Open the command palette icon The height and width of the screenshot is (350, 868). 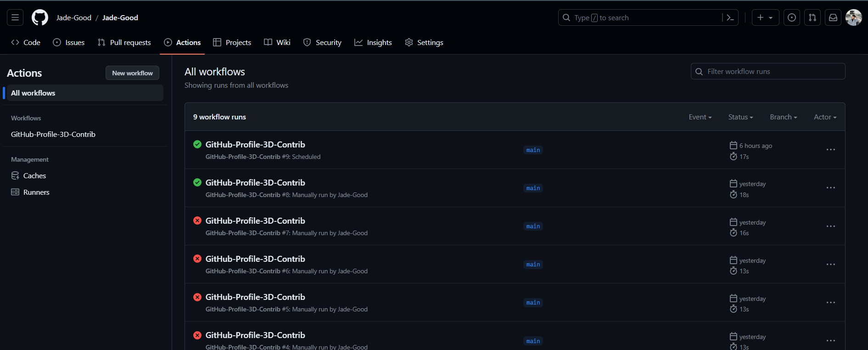click(730, 17)
